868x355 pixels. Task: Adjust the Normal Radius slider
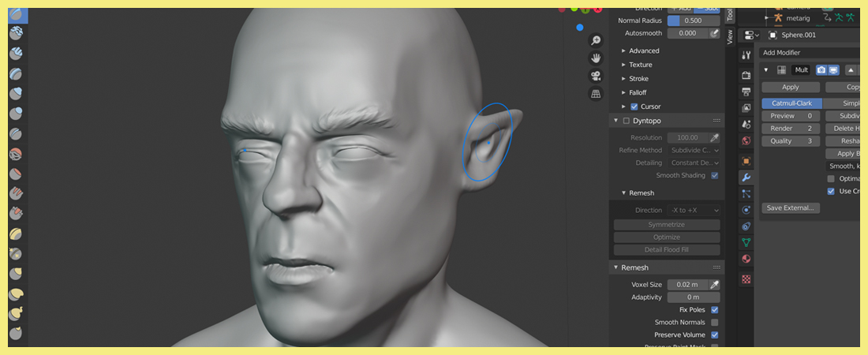coord(694,20)
